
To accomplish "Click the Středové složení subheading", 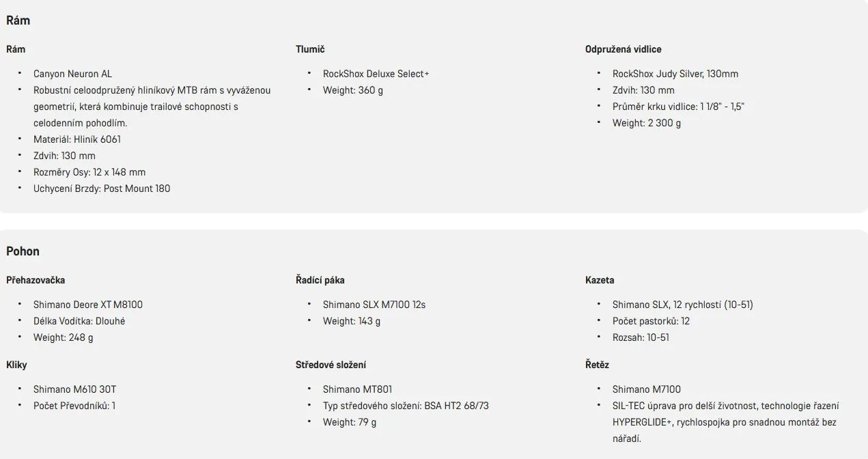I will click(331, 365).
